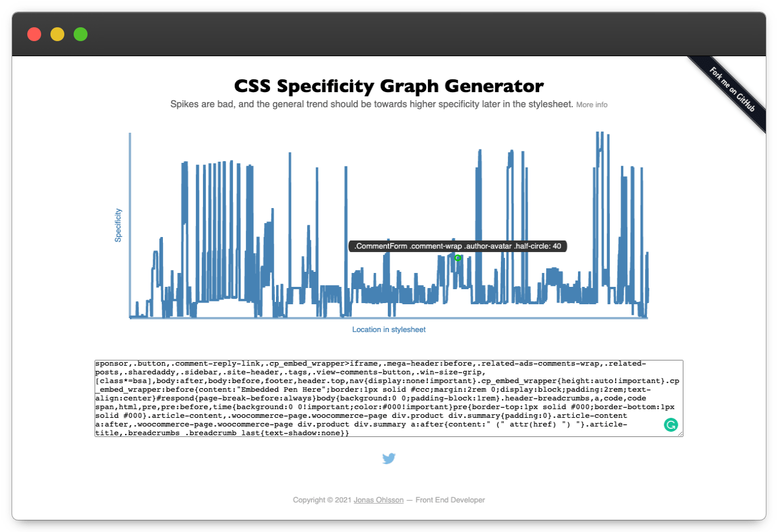Maximize the window with green button

click(x=81, y=34)
